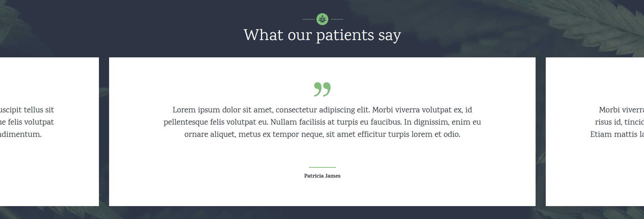Click the center Patricia James testimonial card

click(322, 132)
